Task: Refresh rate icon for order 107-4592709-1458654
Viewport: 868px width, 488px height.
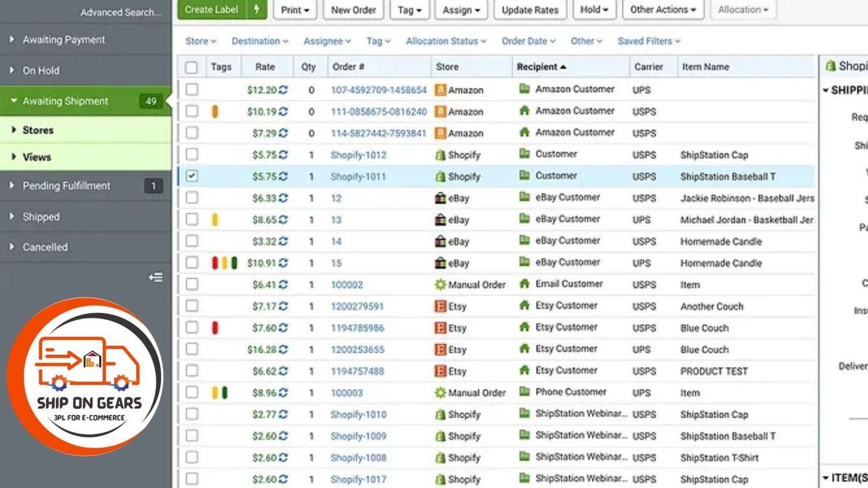Action: (x=283, y=90)
